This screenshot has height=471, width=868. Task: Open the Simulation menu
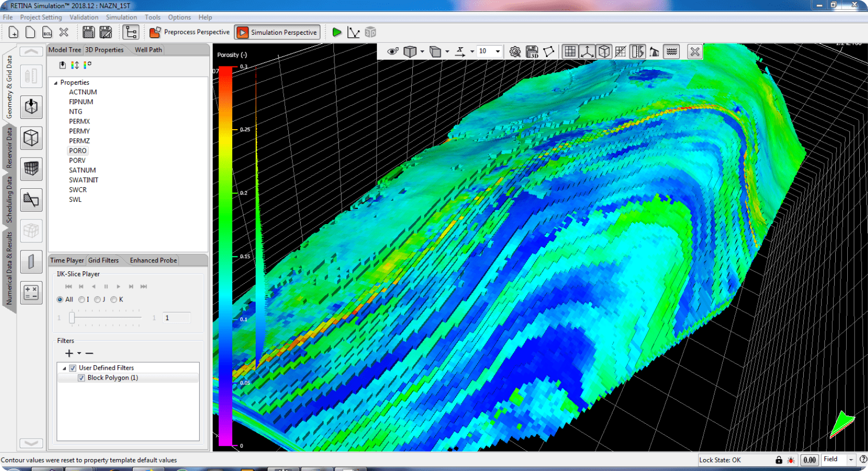click(x=121, y=17)
